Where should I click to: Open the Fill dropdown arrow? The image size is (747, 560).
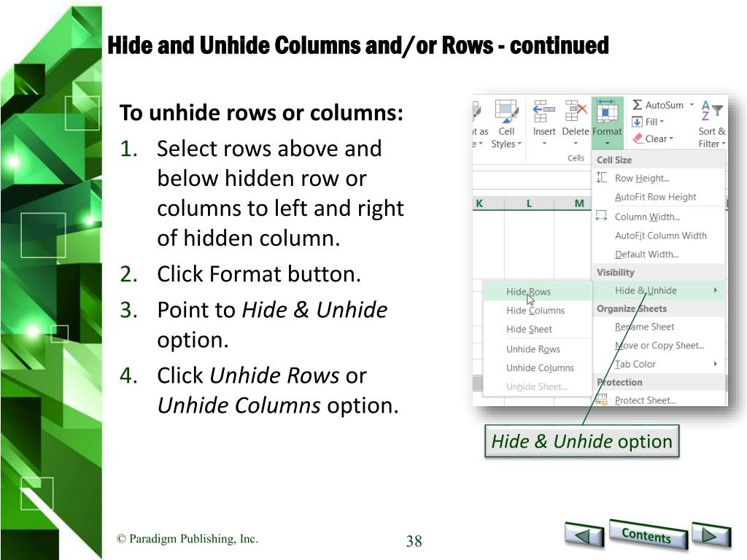pos(662,122)
